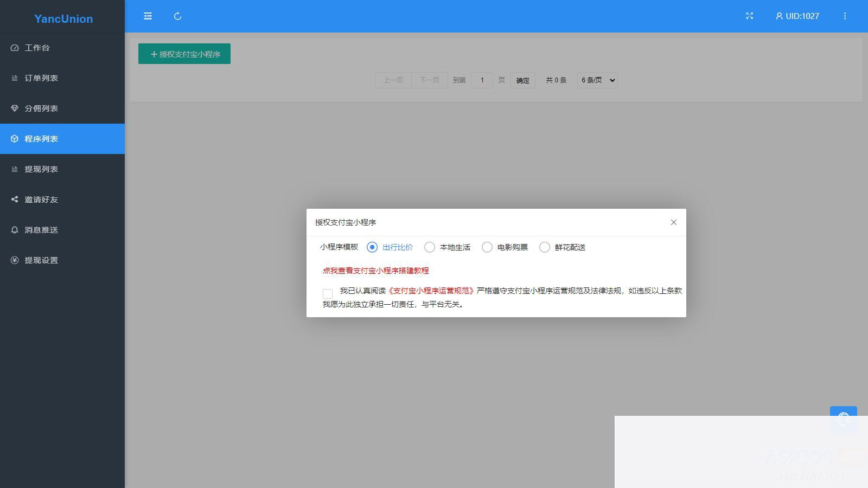868x488 pixels.
Task: Open the 6条/页 page size dropdown
Action: [x=597, y=80]
